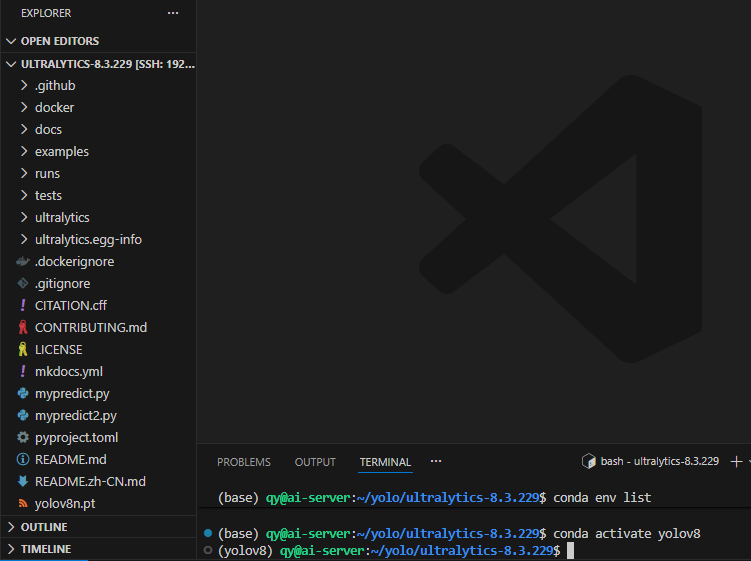Expand the docker folder
The width and height of the screenshot is (751, 561).
point(24,107)
